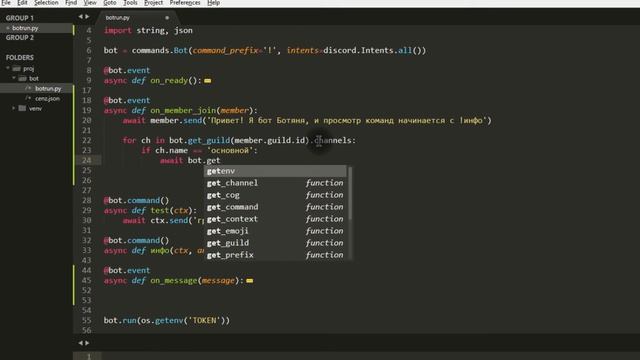This screenshot has height=360, width=640.
Task: Click 'get_guild' call on line 22
Action: pos(209,141)
